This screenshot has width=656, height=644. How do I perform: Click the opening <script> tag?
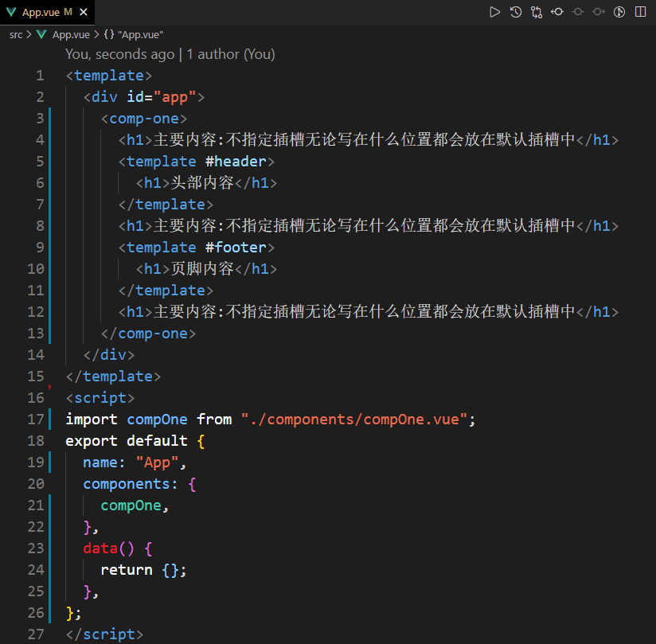click(x=100, y=398)
